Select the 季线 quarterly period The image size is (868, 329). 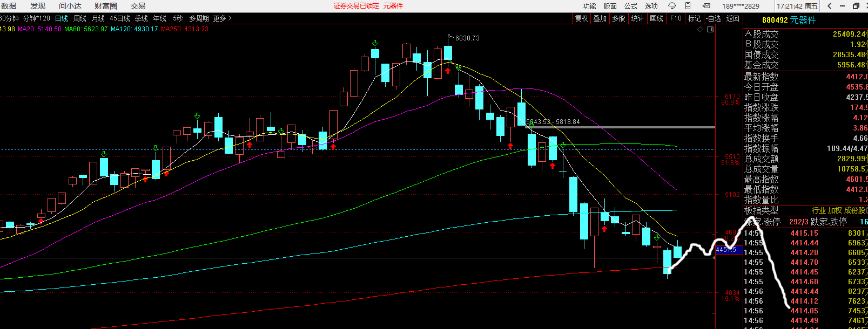[142, 18]
